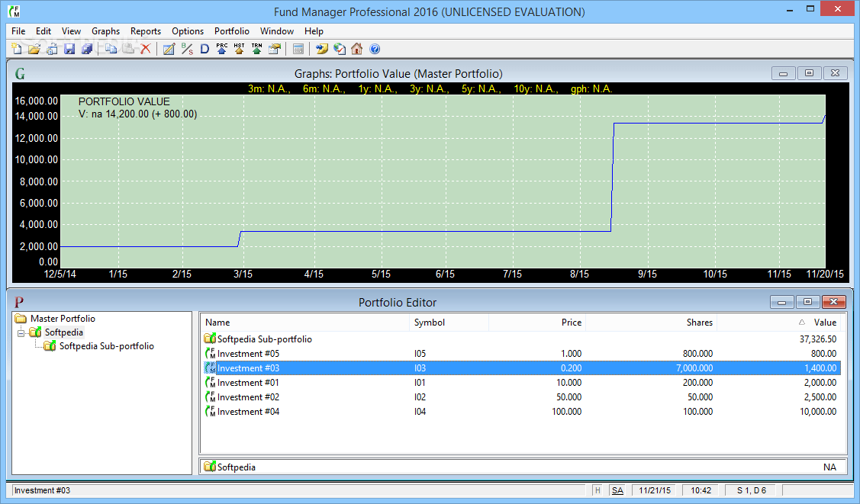The width and height of the screenshot is (860, 504).
Task: Select the Softpedia Sub-portfolio list row
Action: pyautogui.click(x=520, y=339)
